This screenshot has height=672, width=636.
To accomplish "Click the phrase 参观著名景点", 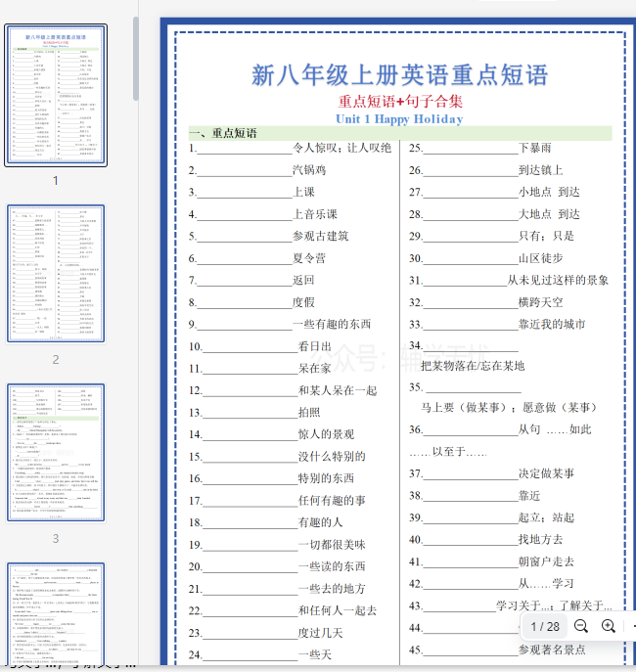I will [x=552, y=650].
